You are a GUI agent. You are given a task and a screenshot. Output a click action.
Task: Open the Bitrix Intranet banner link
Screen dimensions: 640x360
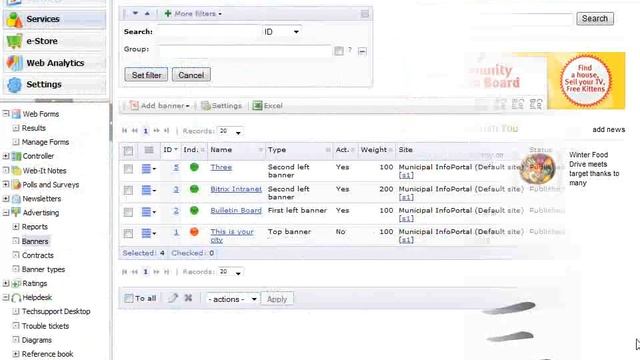[236, 189]
